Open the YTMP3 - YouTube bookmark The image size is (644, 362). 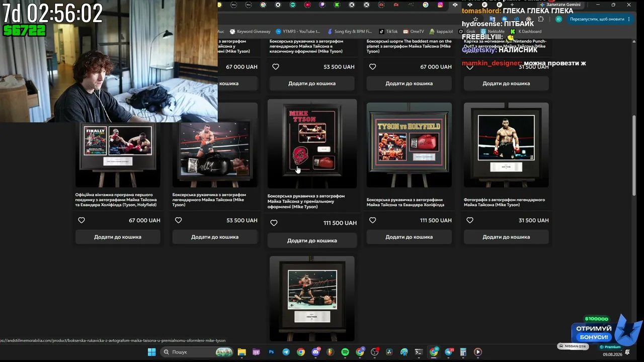(298, 31)
